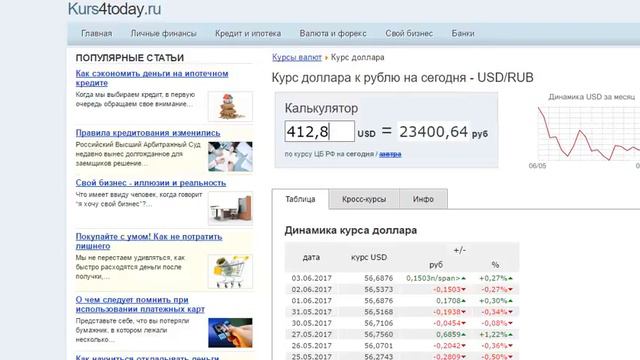This screenshot has height=360, width=640.
Task: Click the USD amount input field
Action: (320, 131)
